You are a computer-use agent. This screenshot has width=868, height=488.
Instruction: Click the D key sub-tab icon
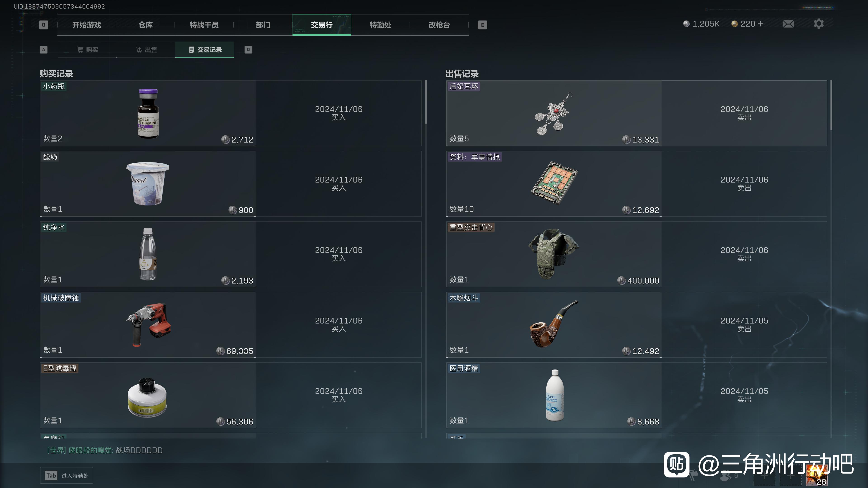pyautogui.click(x=248, y=50)
